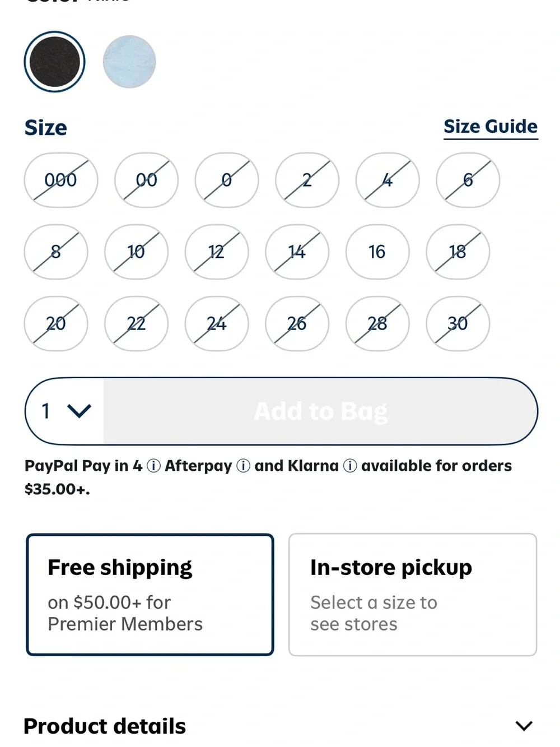Click the Add to Bag button
This screenshot has height=747, width=560.
pos(320,411)
